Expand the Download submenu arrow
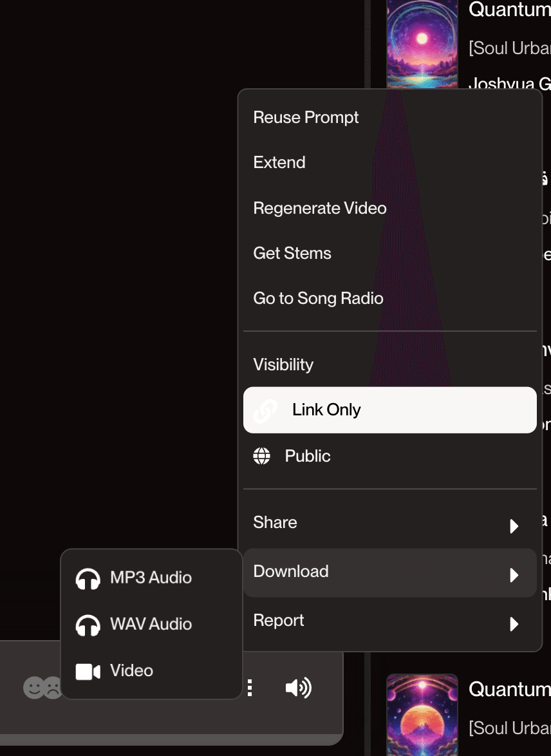 click(x=514, y=574)
